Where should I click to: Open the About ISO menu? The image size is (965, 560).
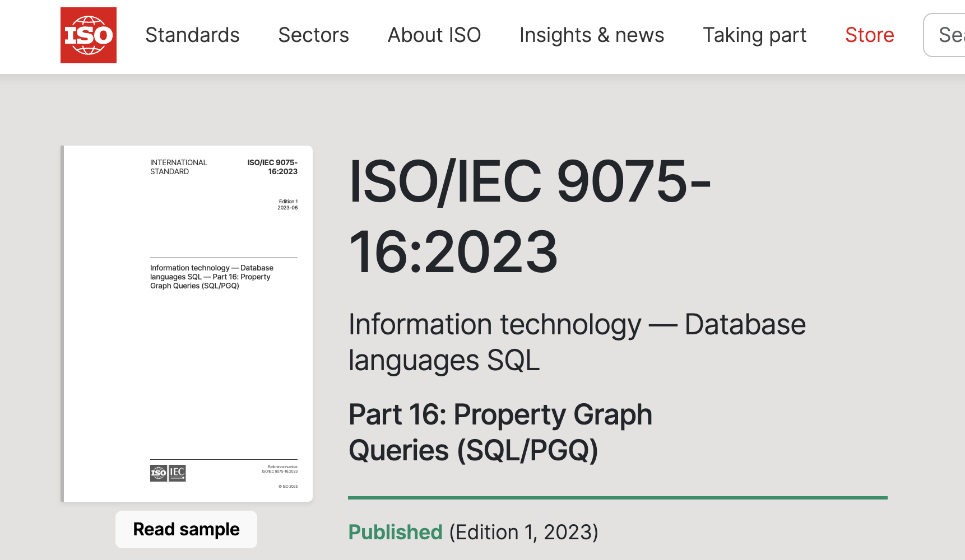434,35
